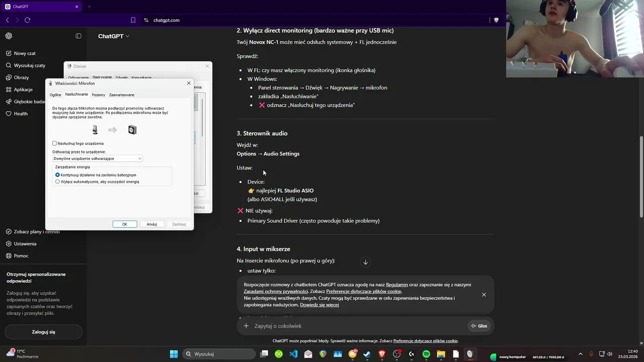Image resolution: width=644 pixels, height=362 pixels.
Task: Click the volume icon in system tray
Action: point(610,354)
